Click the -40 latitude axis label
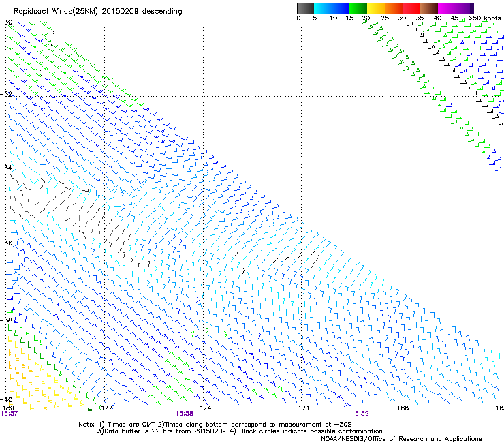This screenshot has height=443, width=504. [6, 399]
